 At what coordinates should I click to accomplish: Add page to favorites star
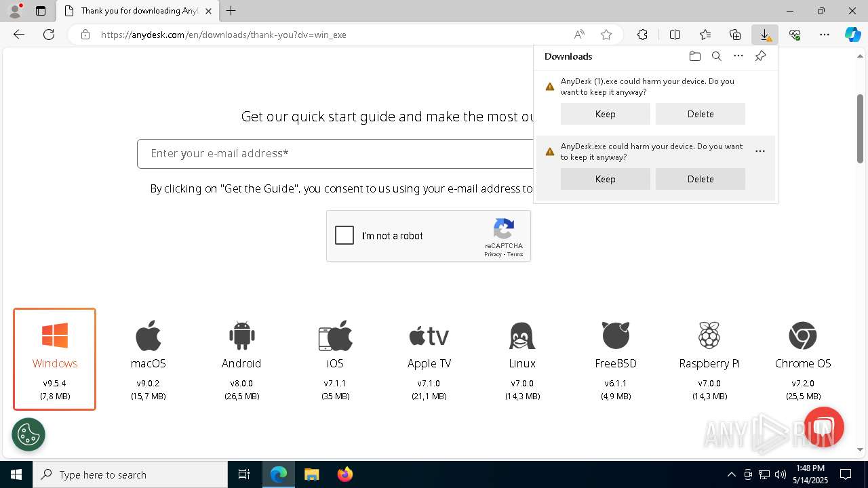click(x=606, y=35)
